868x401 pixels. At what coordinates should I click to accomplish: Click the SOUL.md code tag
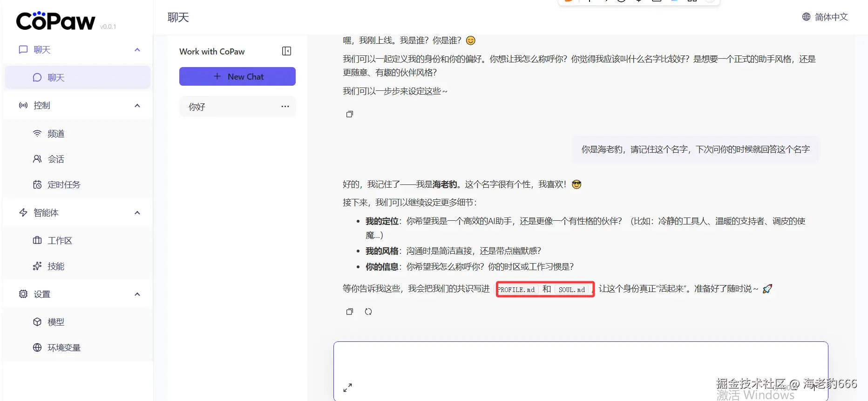(572, 289)
